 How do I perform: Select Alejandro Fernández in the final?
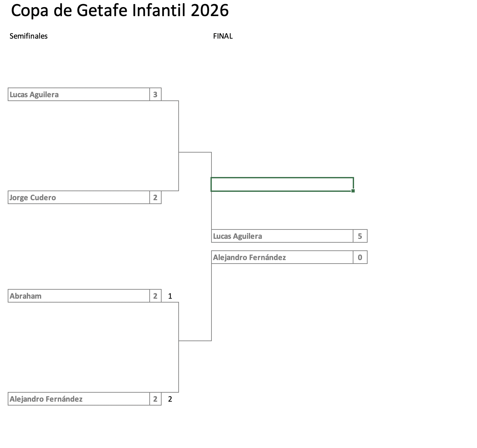[282, 257]
